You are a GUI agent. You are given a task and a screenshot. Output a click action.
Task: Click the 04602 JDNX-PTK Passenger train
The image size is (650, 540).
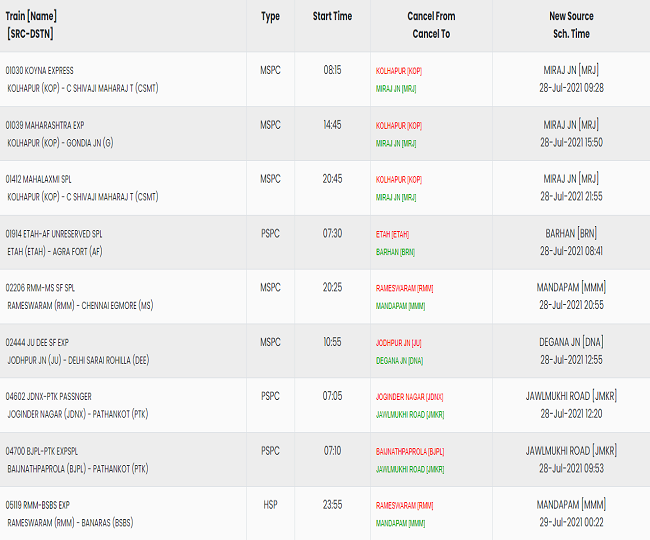(x=48, y=396)
